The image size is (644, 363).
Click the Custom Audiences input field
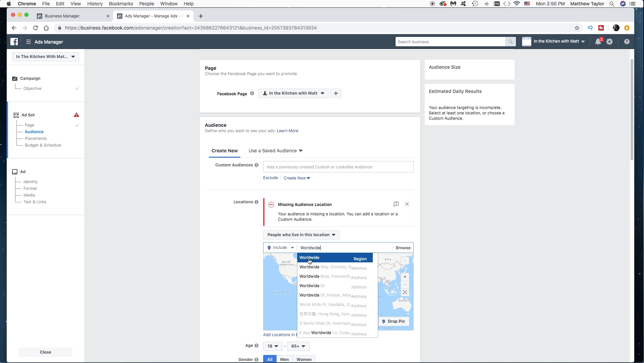338,167
